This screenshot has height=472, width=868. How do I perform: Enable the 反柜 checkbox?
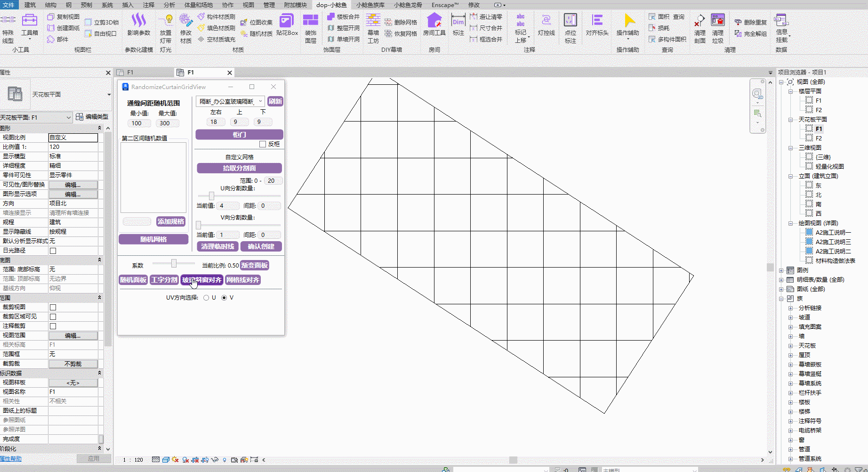263,144
